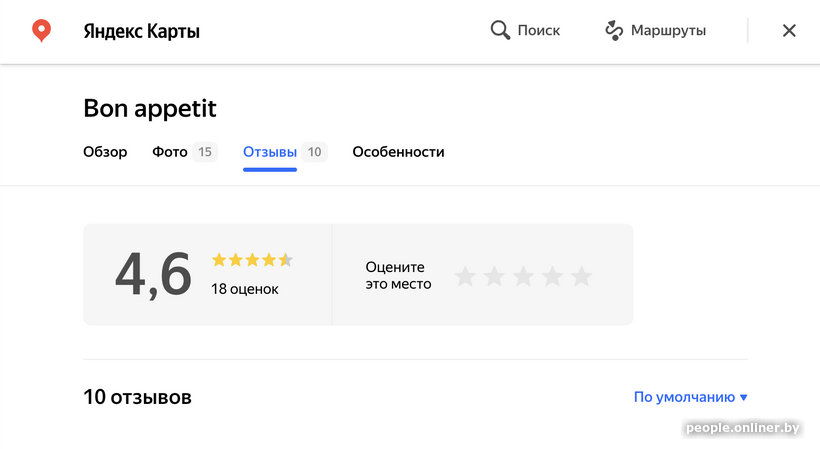Click the red Yandex Maps pin logo
This screenshot has width=820, height=449.
click(x=41, y=31)
